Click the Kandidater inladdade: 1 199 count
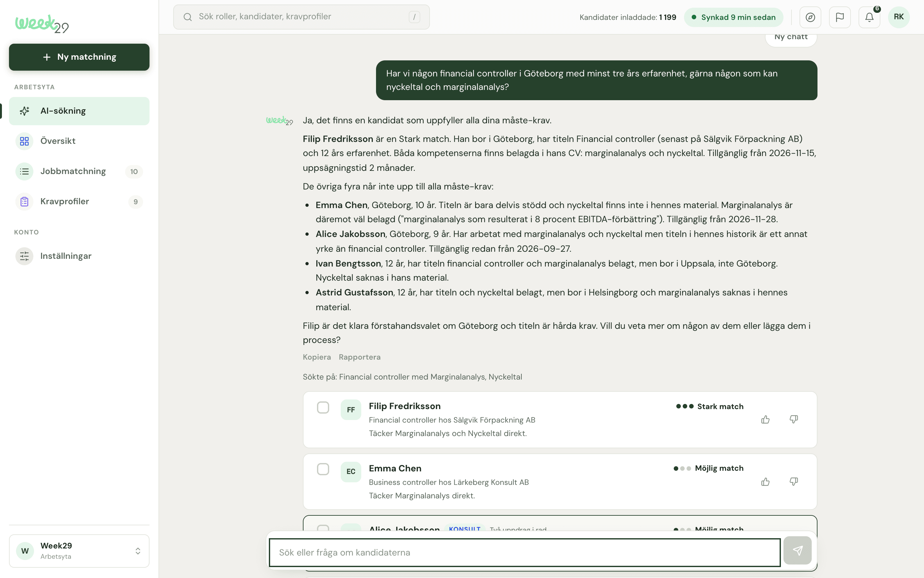This screenshot has height=578, width=924. pos(628,17)
